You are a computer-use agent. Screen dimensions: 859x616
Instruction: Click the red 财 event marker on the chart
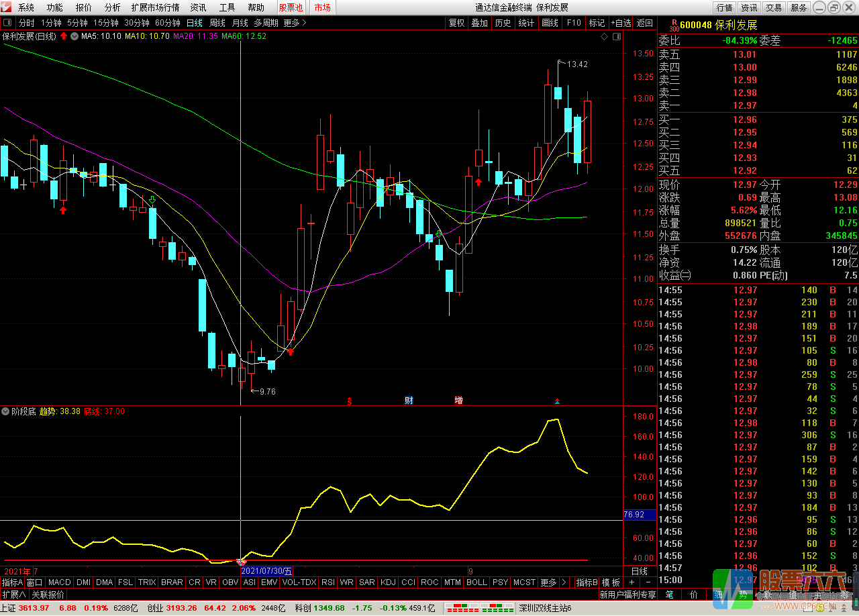click(x=409, y=401)
